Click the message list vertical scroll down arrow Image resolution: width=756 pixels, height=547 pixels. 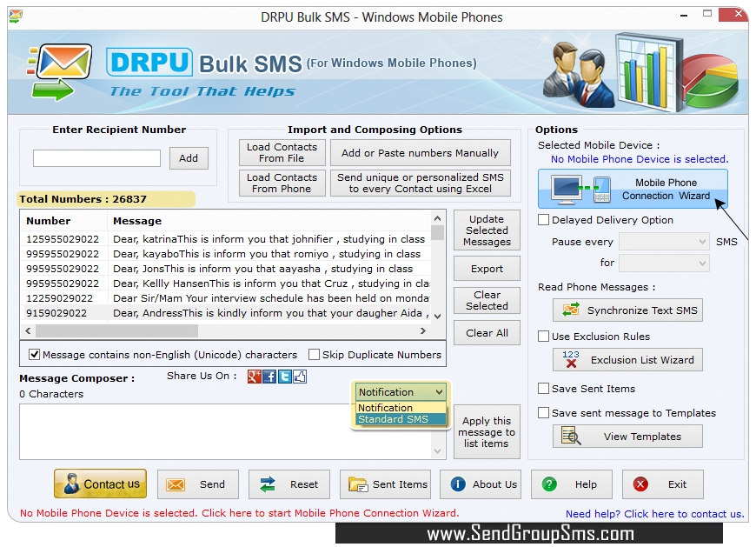coord(437,317)
